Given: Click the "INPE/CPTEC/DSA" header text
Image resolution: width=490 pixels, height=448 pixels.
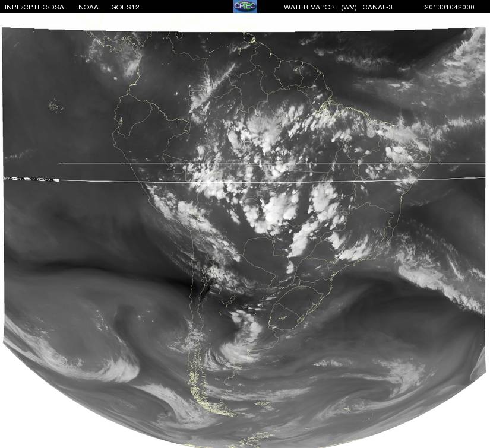Looking at the screenshot, I should pyautogui.click(x=34, y=7).
